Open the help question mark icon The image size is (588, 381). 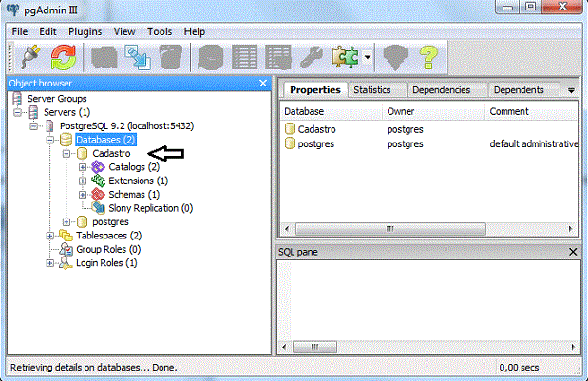tap(428, 57)
